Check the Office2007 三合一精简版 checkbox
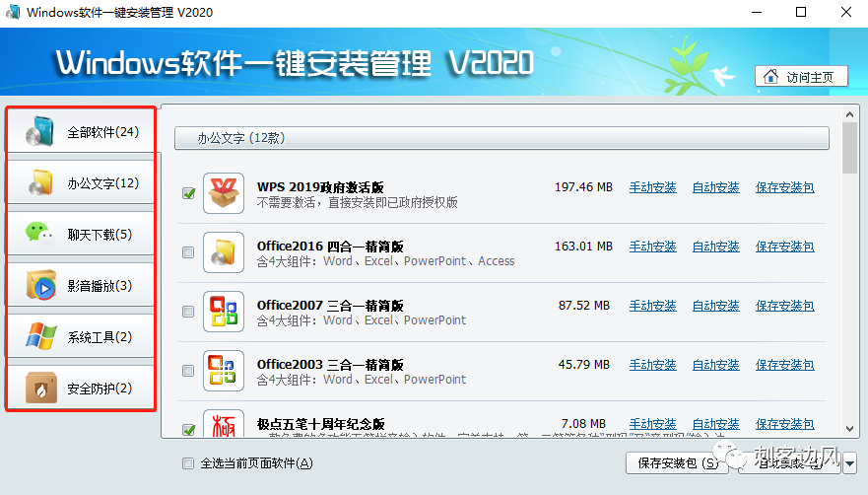Image resolution: width=868 pixels, height=495 pixels. click(x=188, y=312)
